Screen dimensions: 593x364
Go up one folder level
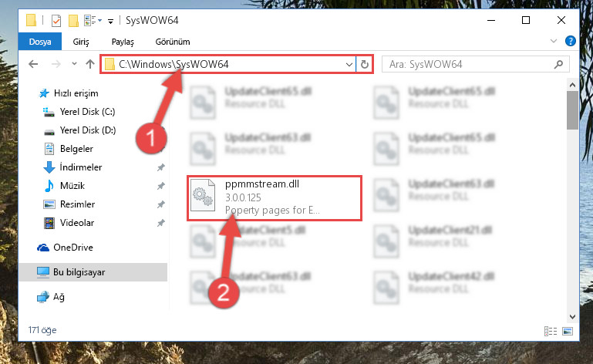tap(90, 64)
